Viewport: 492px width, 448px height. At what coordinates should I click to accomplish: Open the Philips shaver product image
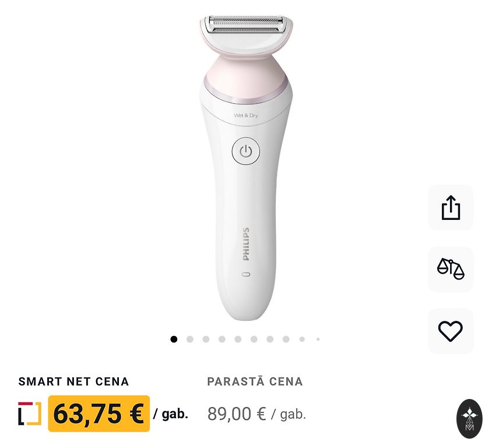[x=247, y=167]
